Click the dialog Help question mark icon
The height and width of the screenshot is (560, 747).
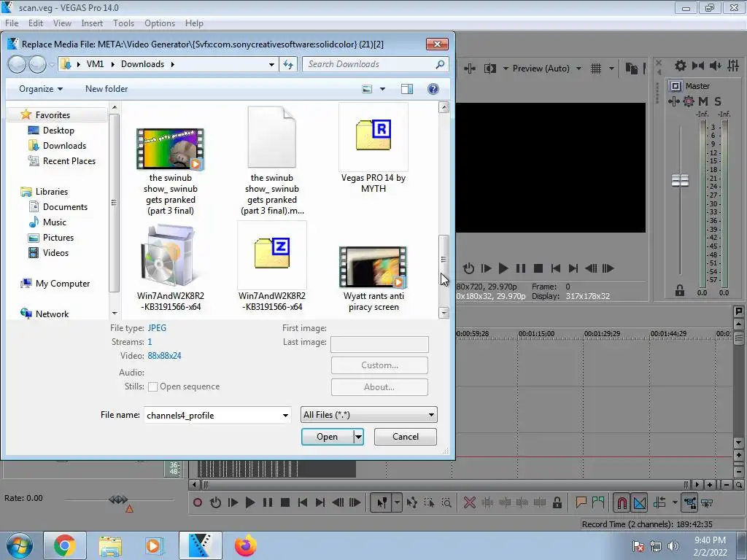tap(433, 89)
